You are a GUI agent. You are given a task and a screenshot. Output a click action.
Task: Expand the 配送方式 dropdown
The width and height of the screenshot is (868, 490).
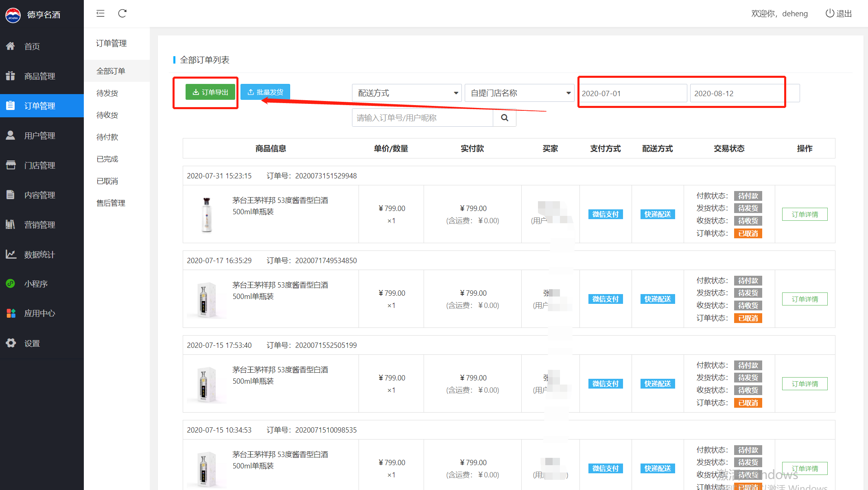(x=407, y=93)
